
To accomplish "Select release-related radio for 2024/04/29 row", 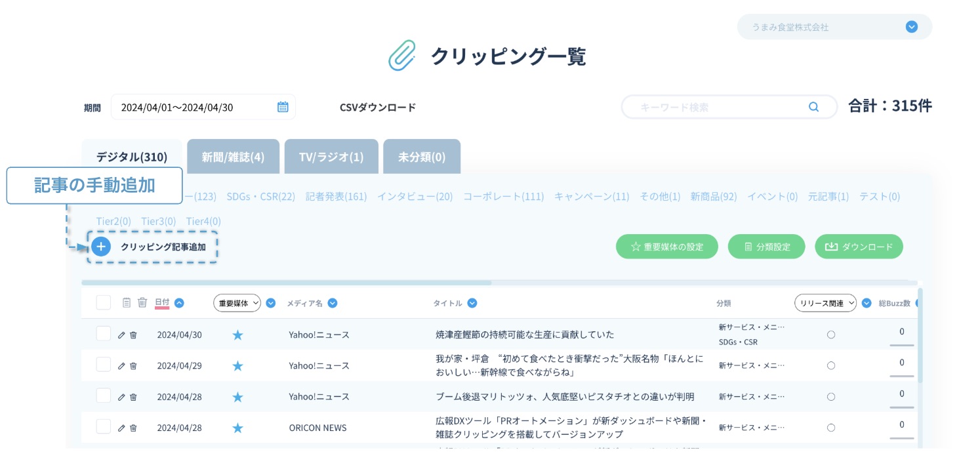I will [x=830, y=365].
